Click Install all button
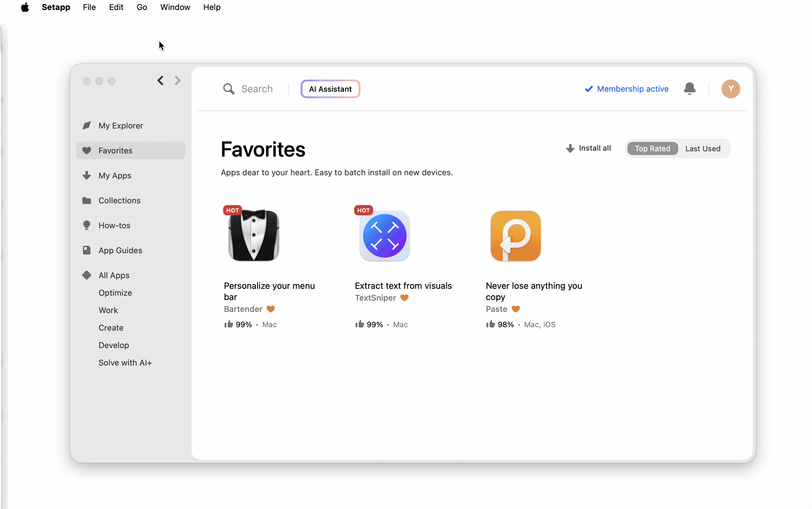812x509 pixels. coord(588,148)
